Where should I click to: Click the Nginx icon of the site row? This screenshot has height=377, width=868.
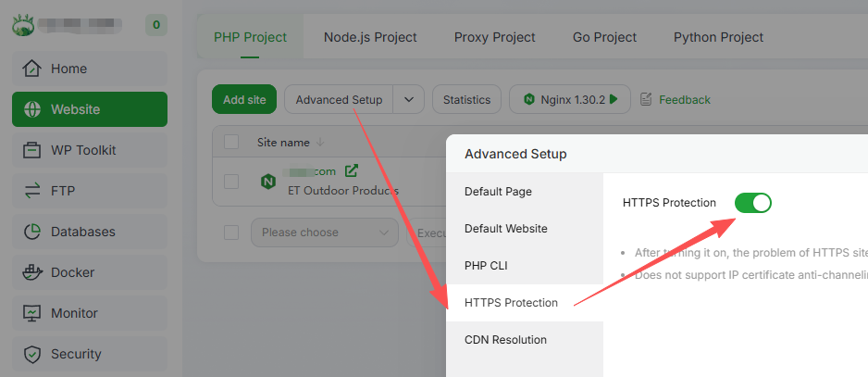click(268, 182)
